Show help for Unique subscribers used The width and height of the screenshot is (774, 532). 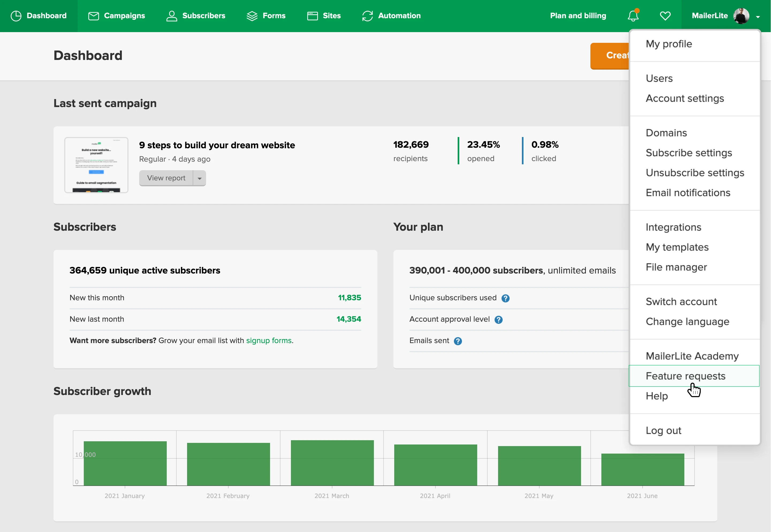click(x=505, y=298)
